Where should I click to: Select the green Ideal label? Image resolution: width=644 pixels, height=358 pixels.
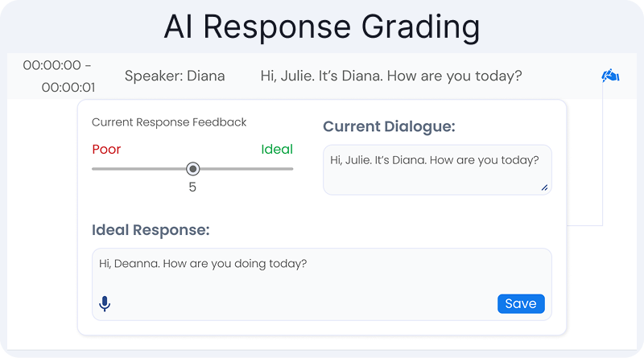[x=276, y=149]
